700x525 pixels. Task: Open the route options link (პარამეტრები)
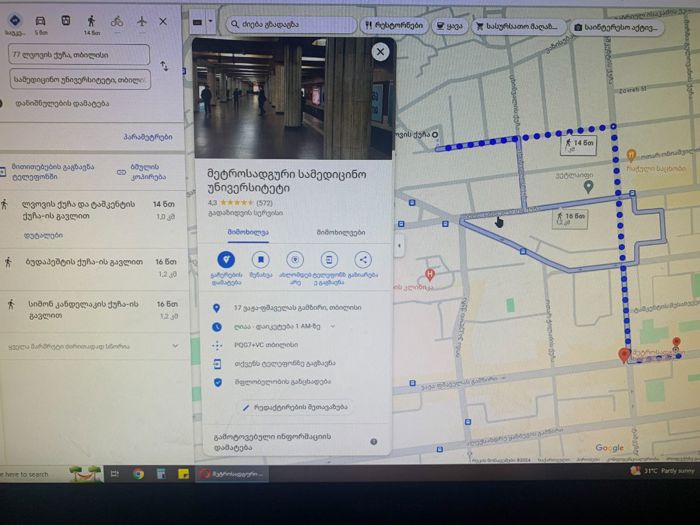[x=148, y=137]
